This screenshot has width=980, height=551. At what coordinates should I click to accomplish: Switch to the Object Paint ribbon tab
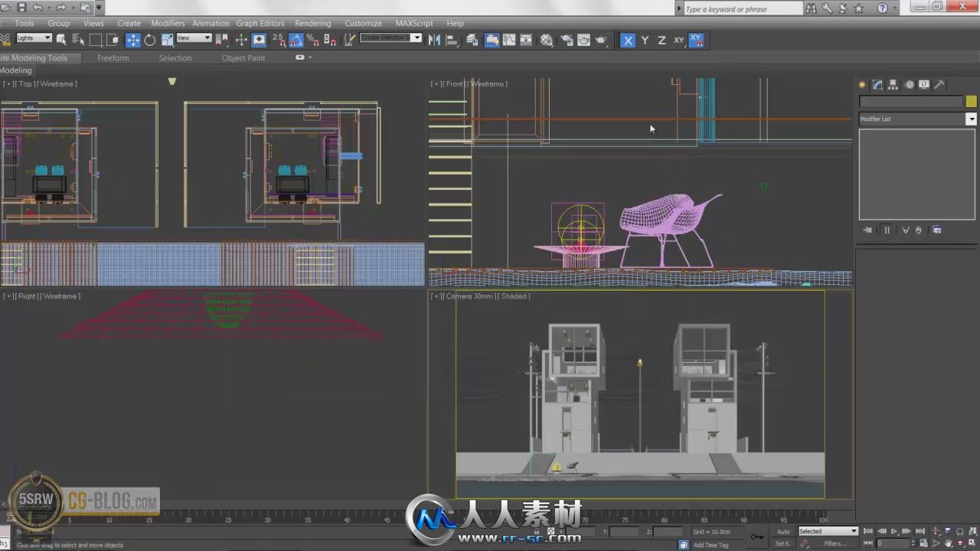pos(243,58)
